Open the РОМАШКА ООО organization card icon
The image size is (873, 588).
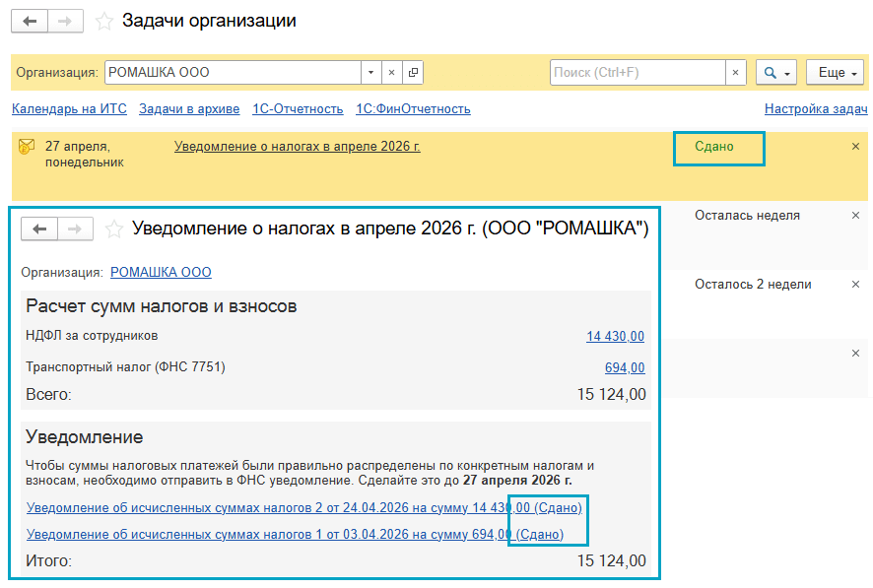tap(413, 72)
